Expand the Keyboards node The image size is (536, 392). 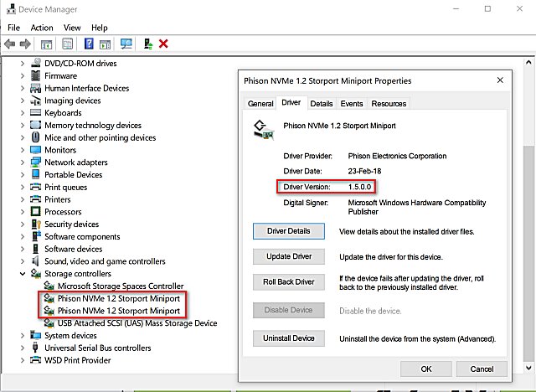pyautogui.click(x=23, y=113)
